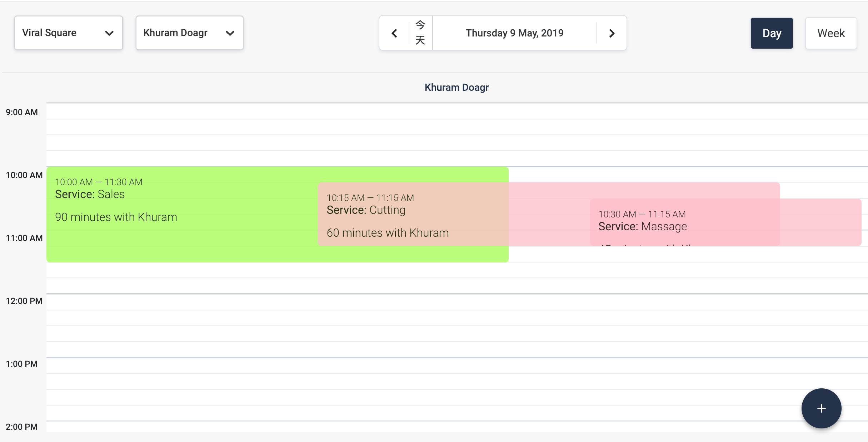The width and height of the screenshot is (868, 442).
Task: Expand the staff selector showing Khuram Doagr
Action: tap(189, 33)
